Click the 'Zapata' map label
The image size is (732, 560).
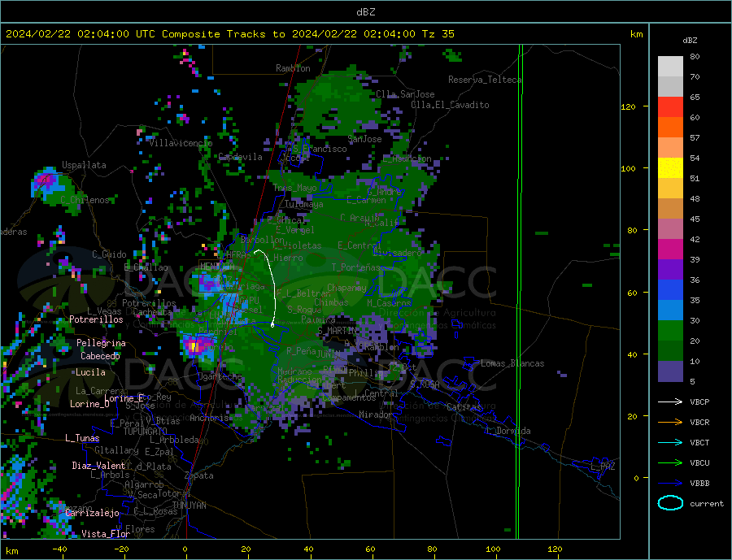coord(199,475)
